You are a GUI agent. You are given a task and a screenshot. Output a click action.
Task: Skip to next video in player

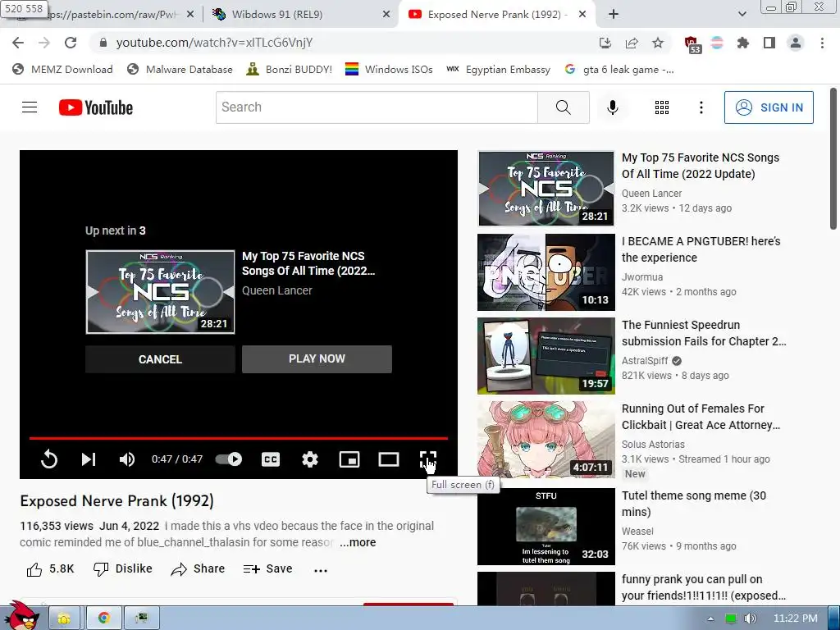tap(89, 459)
